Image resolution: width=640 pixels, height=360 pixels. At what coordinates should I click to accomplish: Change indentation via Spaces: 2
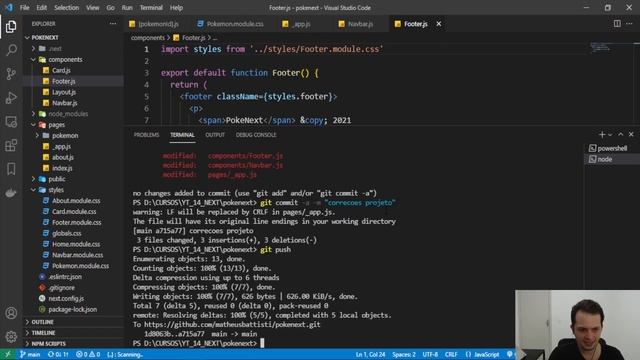coord(404,354)
